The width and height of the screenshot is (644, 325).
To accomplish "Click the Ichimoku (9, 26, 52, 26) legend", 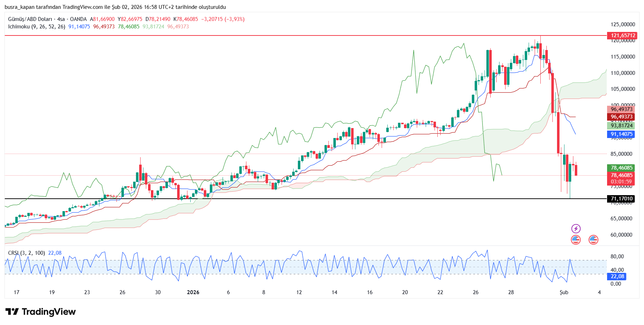I will [x=37, y=27].
